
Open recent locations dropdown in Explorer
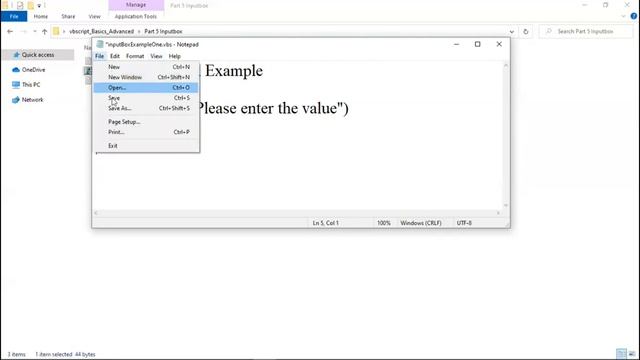[x=35, y=31]
